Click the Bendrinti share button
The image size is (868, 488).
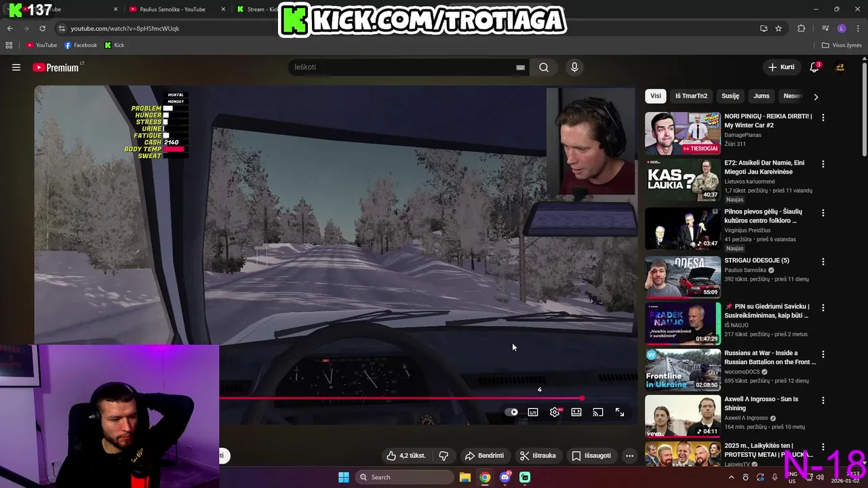pyautogui.click(x=484, y=455)
